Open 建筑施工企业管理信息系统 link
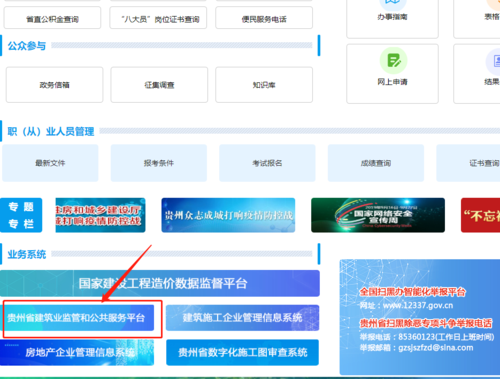This screenshot has width=500, height=379. [x=242, y=318]
